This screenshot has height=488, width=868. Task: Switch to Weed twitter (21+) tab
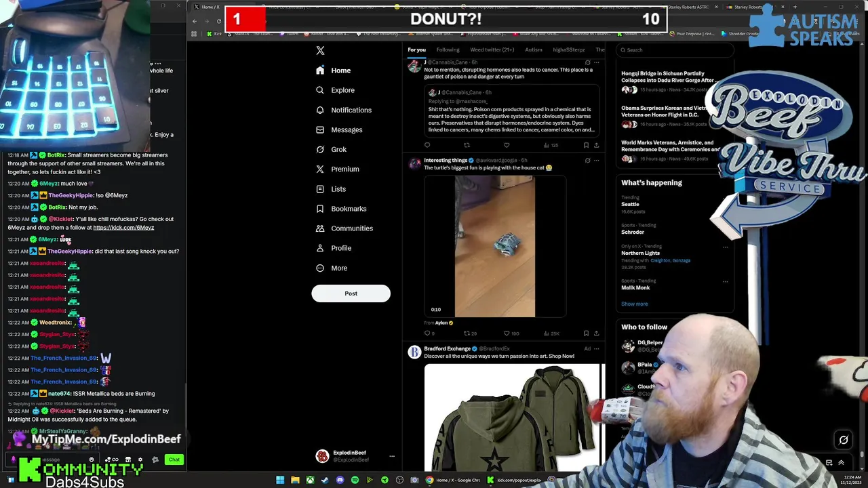pyautogui.click(x=492, y=49)
